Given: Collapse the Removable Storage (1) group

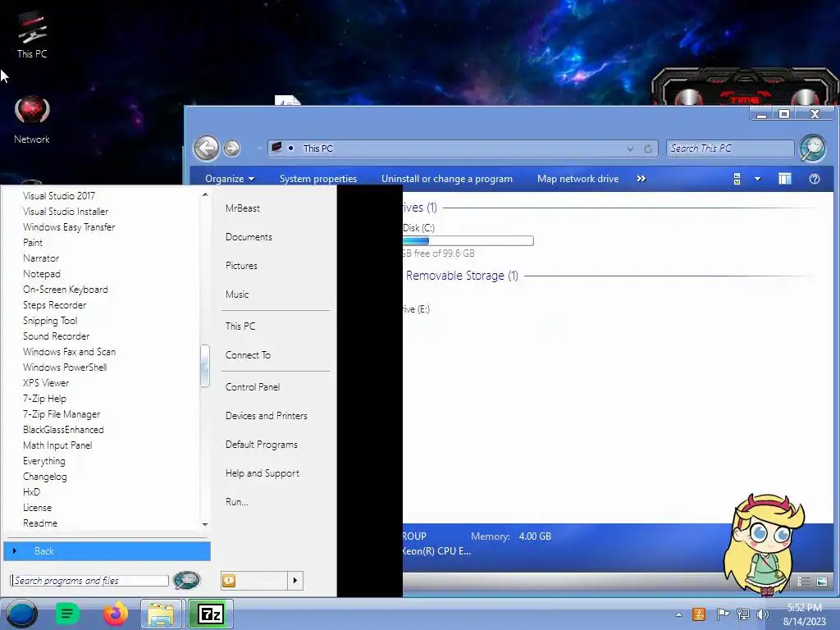Looking at the screenshot, I should coord(461,276).
